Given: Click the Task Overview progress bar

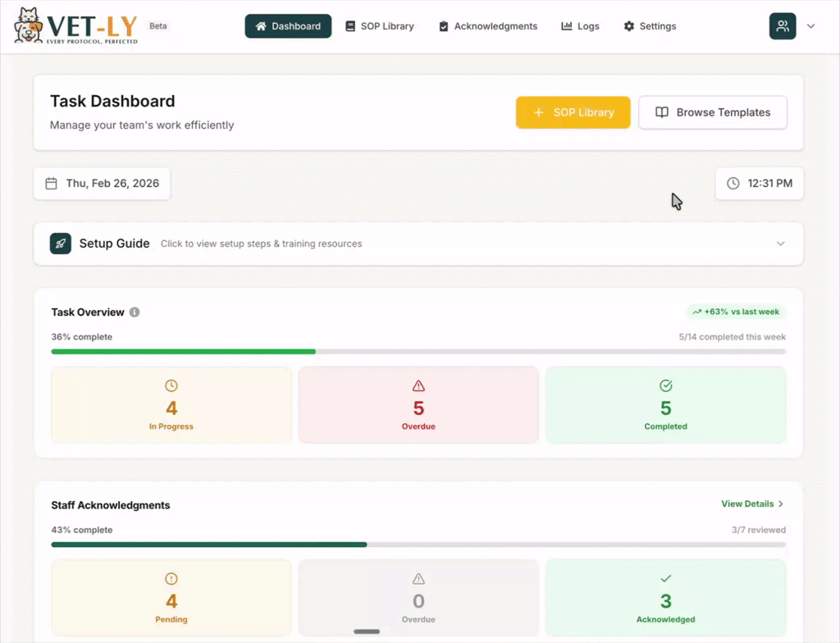Looking at the screenshot, I should click(x=418, y=352).
